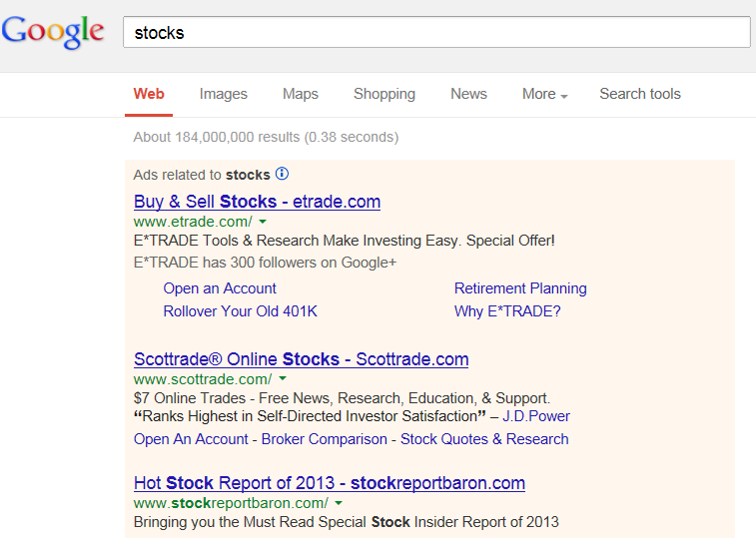
Task: Open Rollover Your Old 401K link
Action: [240, 311]
